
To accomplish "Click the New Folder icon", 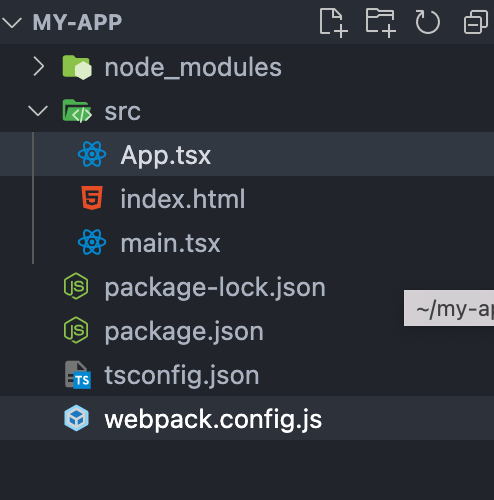I will pos(381,23).
